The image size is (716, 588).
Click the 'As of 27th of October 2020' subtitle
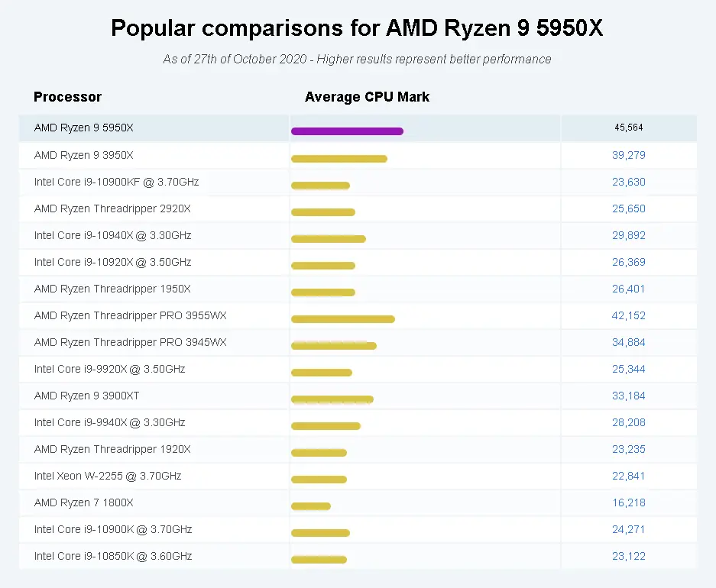[357, 60]
